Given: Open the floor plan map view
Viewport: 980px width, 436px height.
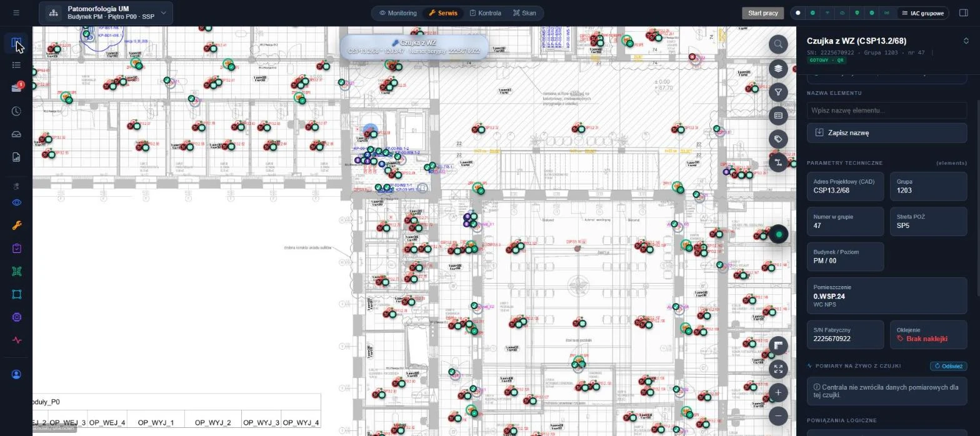Looking at the screenshot, I should [16, 42].
